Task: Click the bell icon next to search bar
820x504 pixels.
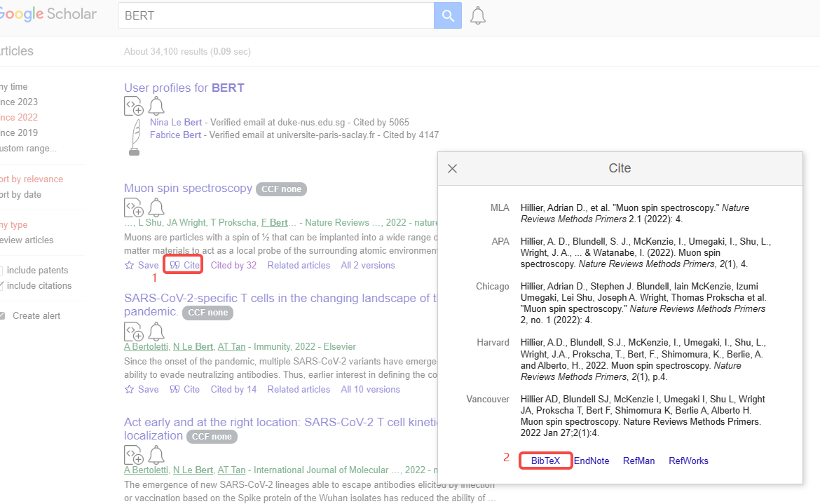Action: coord(477,15)
